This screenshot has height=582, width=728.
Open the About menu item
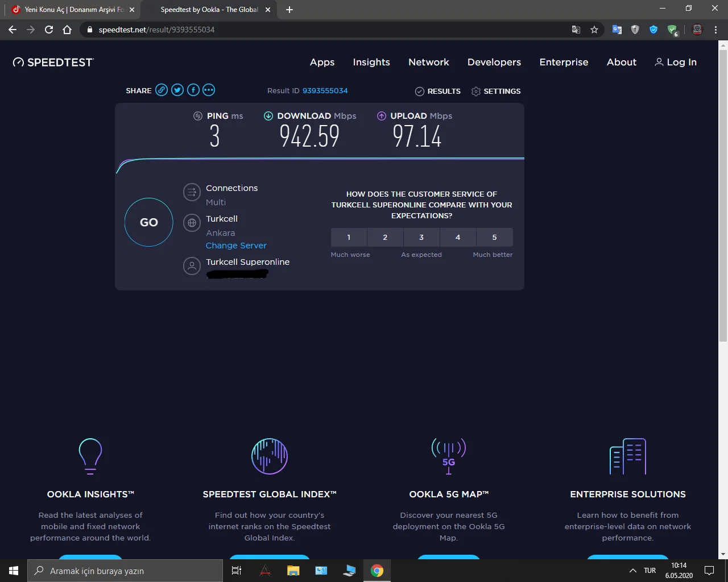click(622, 62)
